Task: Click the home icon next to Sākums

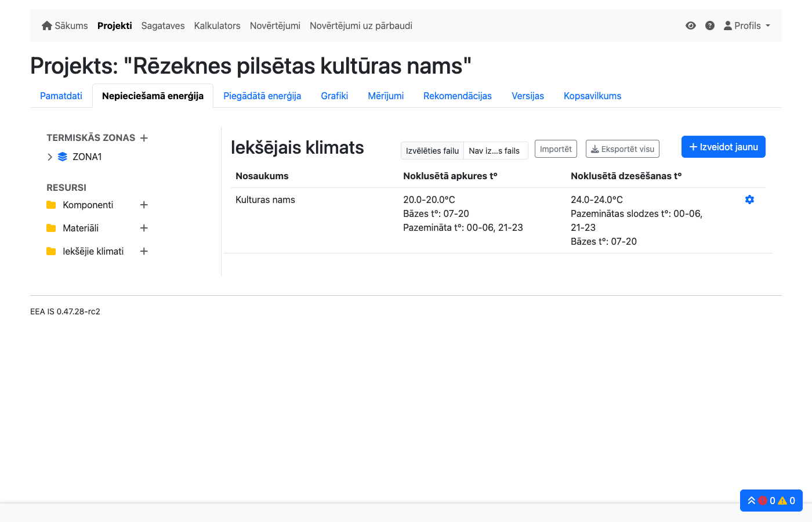Action: [x=46, y=26]
